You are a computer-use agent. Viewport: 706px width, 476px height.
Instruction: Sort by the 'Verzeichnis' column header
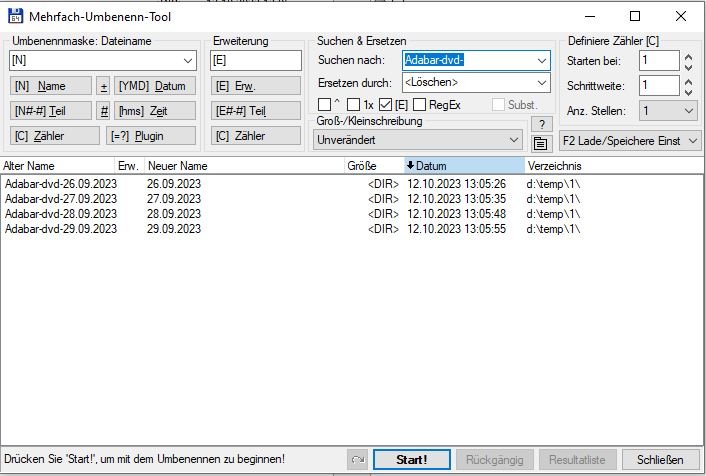[x=614, y=166]
